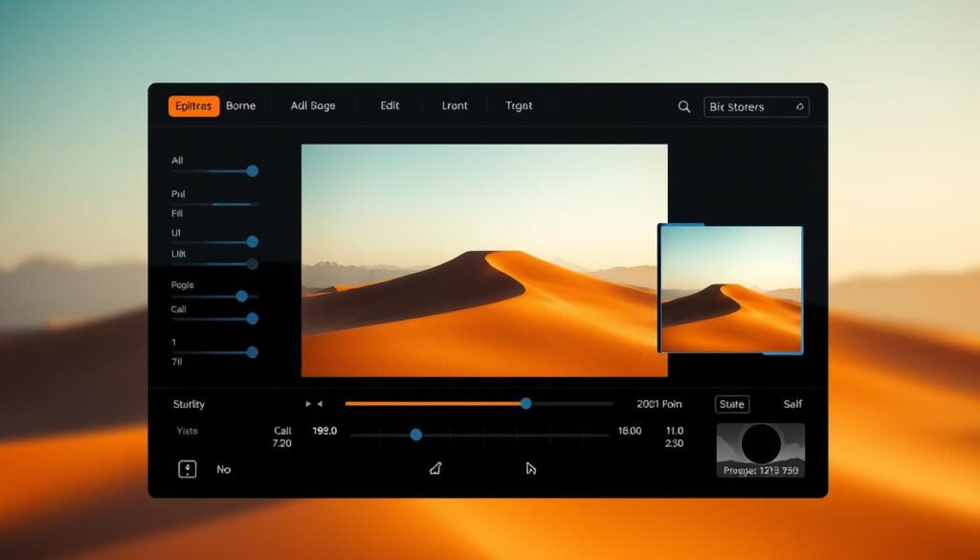This screenshot has height=560, width=980.
Task: Click the magnifier search icon
Action: pos(684,107)
